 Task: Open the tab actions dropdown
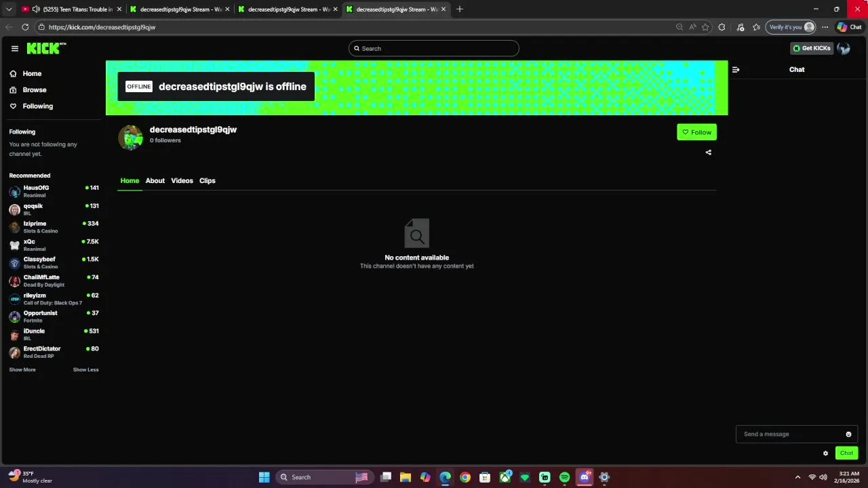point(9,9)
